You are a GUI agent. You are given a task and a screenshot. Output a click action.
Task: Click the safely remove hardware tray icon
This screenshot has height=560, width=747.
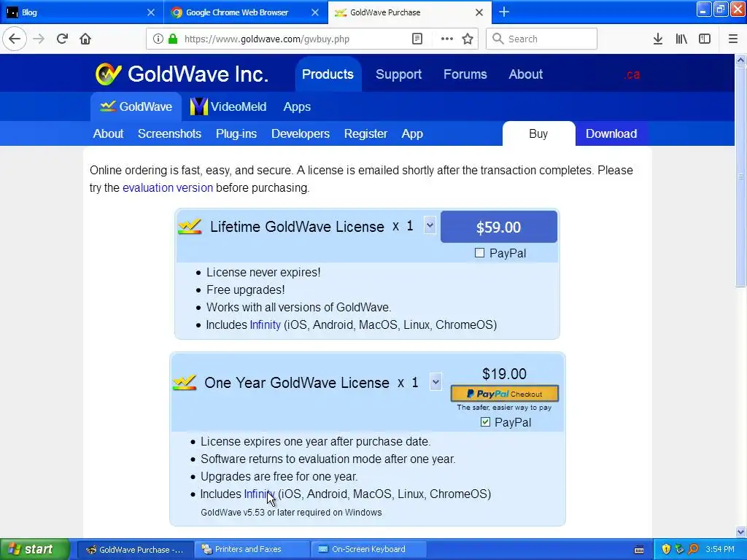point(679,549)
